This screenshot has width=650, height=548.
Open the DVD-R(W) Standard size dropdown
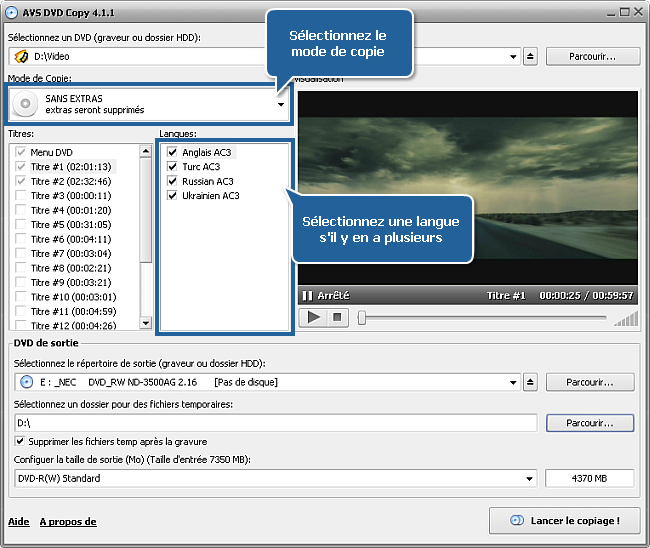(x=529, y=479)
